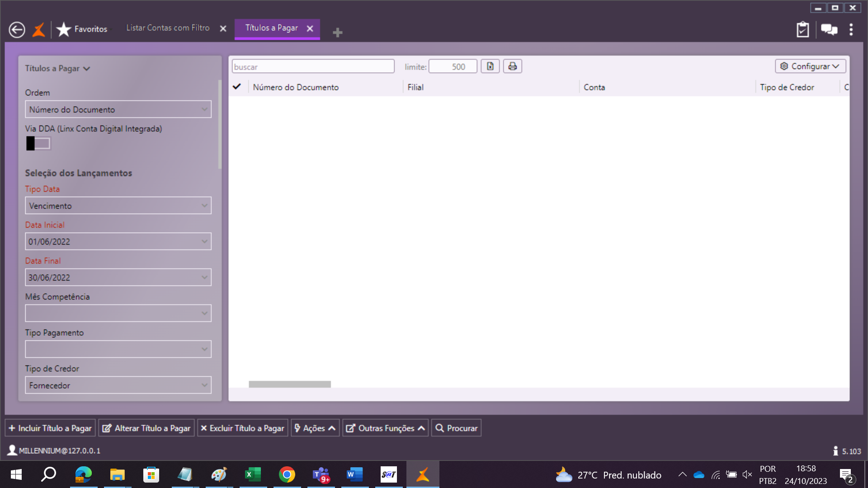868x488 pixels.
Task: Open the Configurar dropdown
Action: (810, 66)
